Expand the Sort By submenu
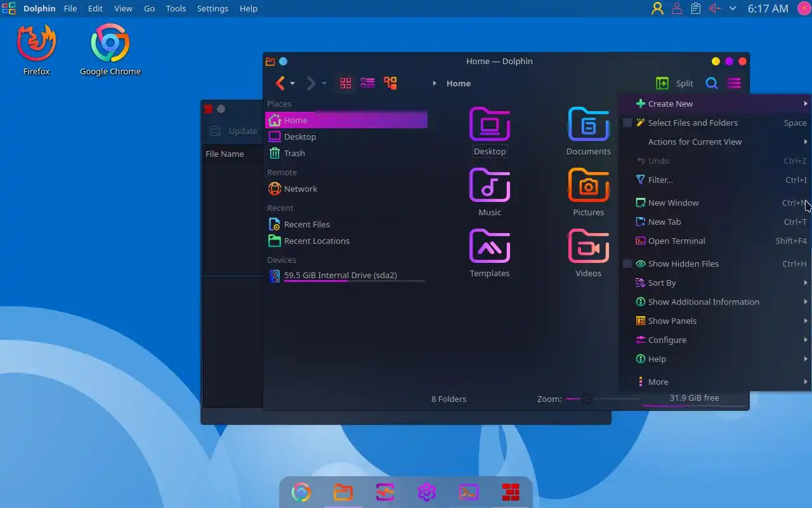Image resolution: width=812 pixels, height=508 pixels. coord(715,283)
